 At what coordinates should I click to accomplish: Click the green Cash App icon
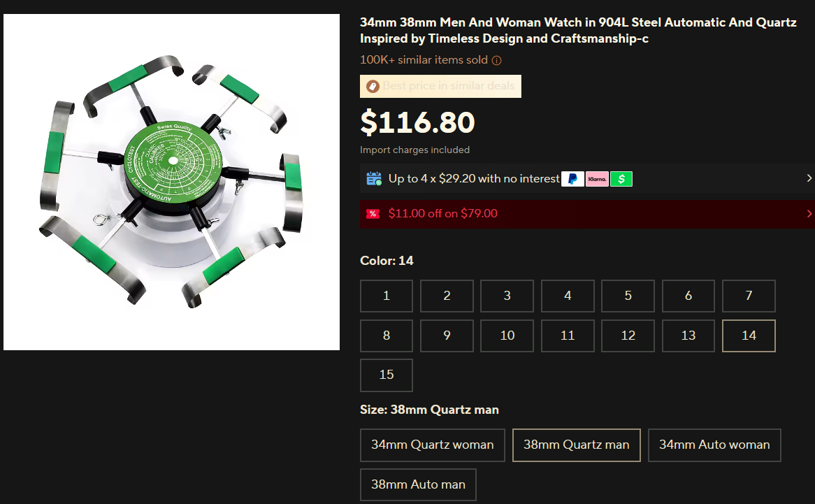(621, 179)
